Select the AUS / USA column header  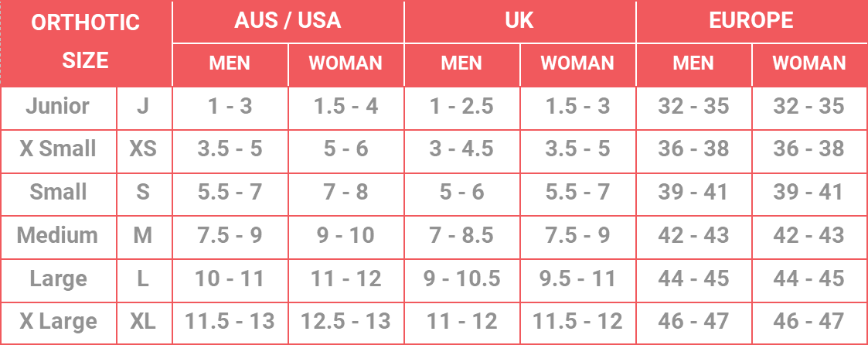point(288,21)
